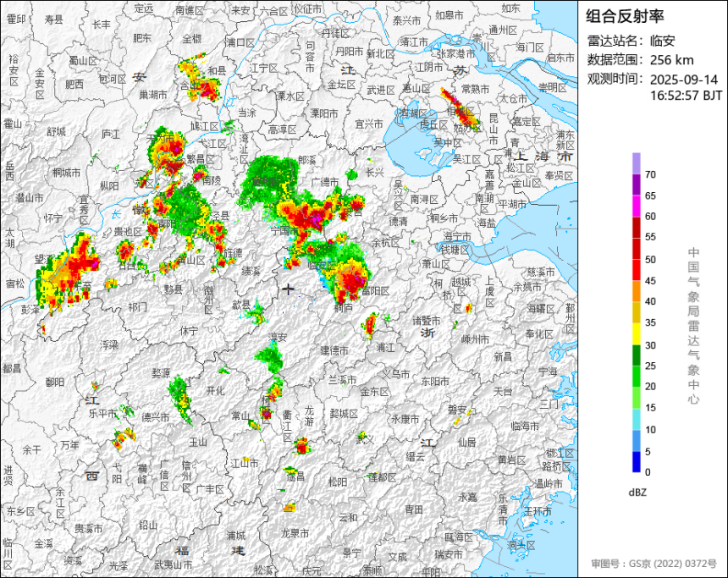Viewport: 728px width, 578px height.
Task: Click the 祁门 map label
Action: 137,307
